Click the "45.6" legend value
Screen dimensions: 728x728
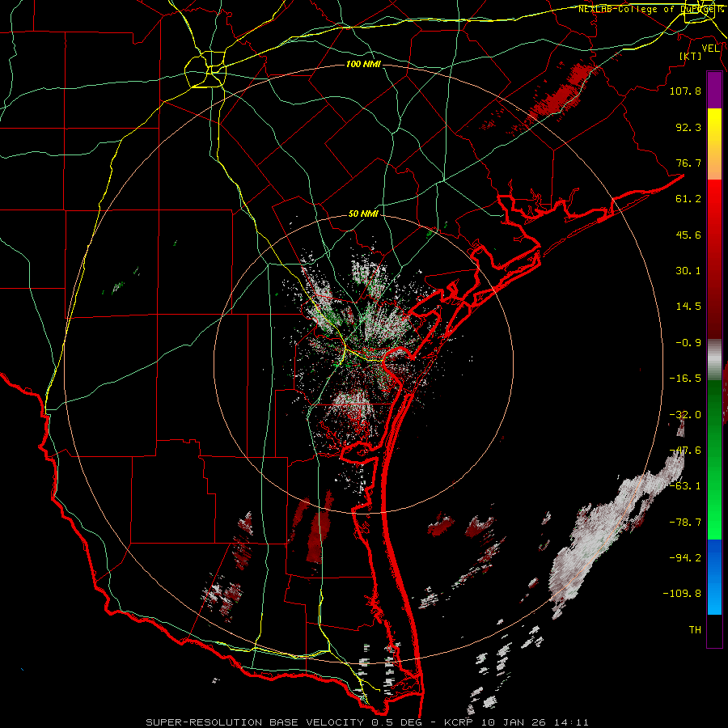tap(688, 235)
